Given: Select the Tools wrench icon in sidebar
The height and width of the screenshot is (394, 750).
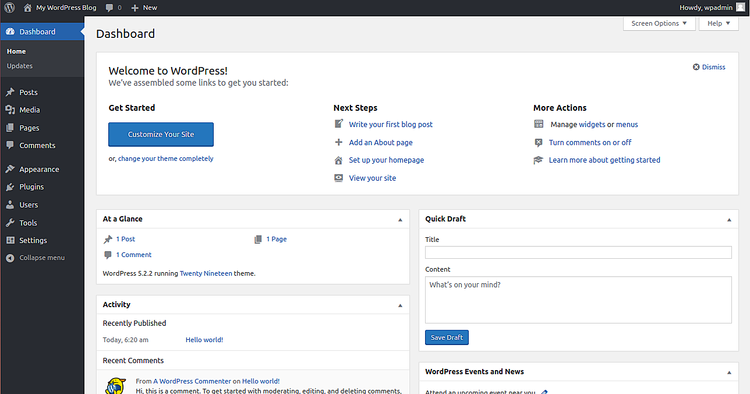Looking at the screenshot, I should [10, 223].
